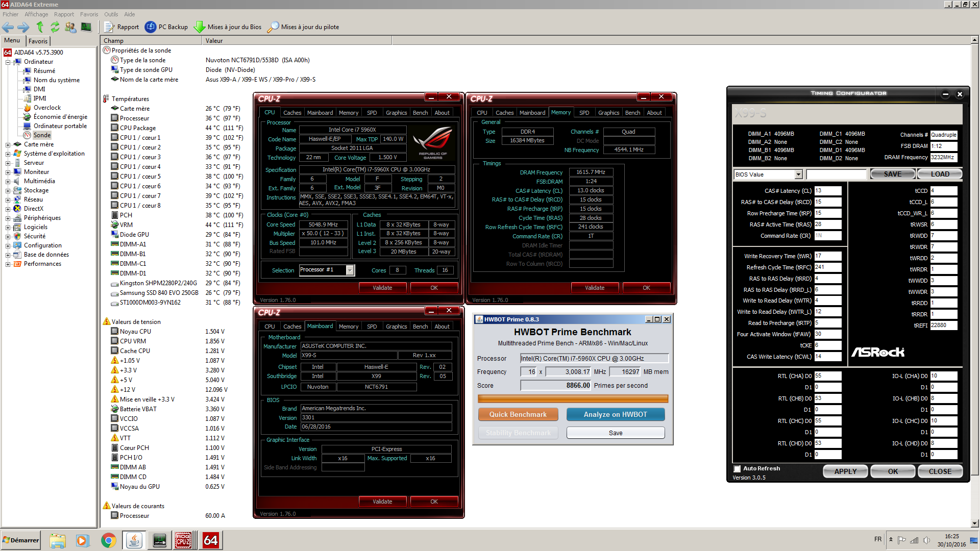
Task: Click DRAM Frequency field in Timing Configurator
Action: pyautogui.click(x=943, y=157)
